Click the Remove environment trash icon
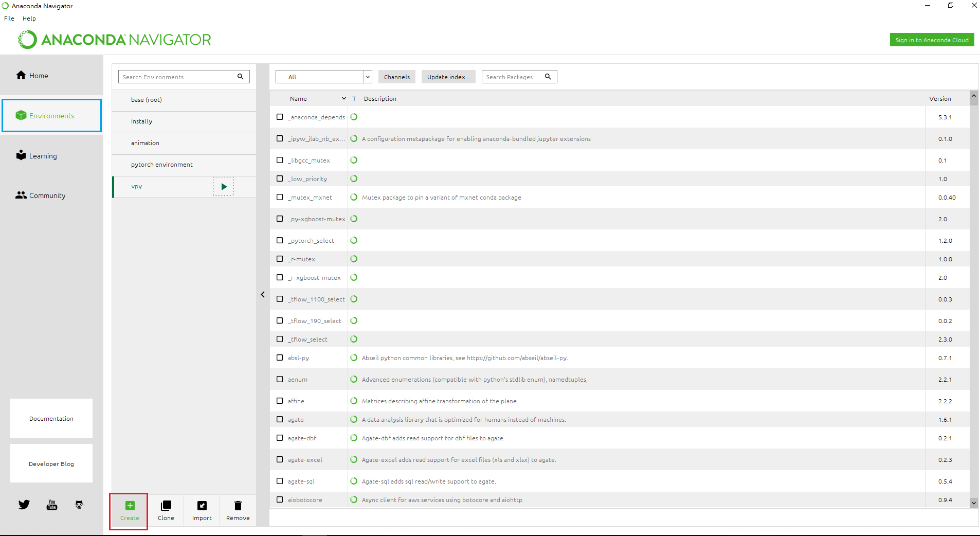980x536 pixels. click(238, 506)
